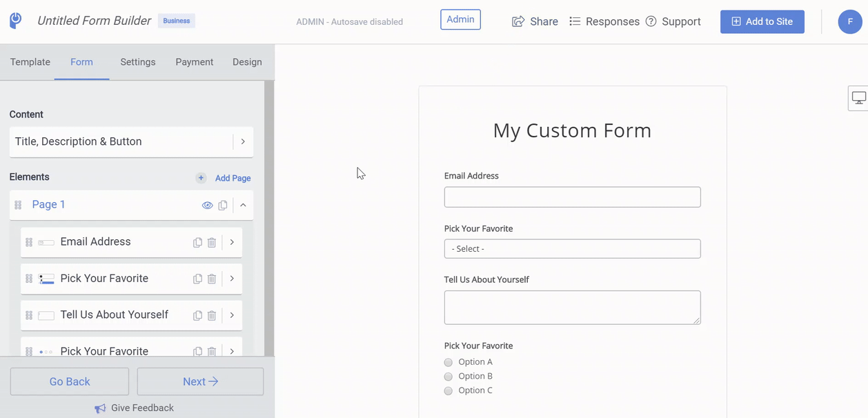Image resolution: width=868 pixels, height=418 pixels.
Task: Click the Add Page link
Action: (233, 178)
